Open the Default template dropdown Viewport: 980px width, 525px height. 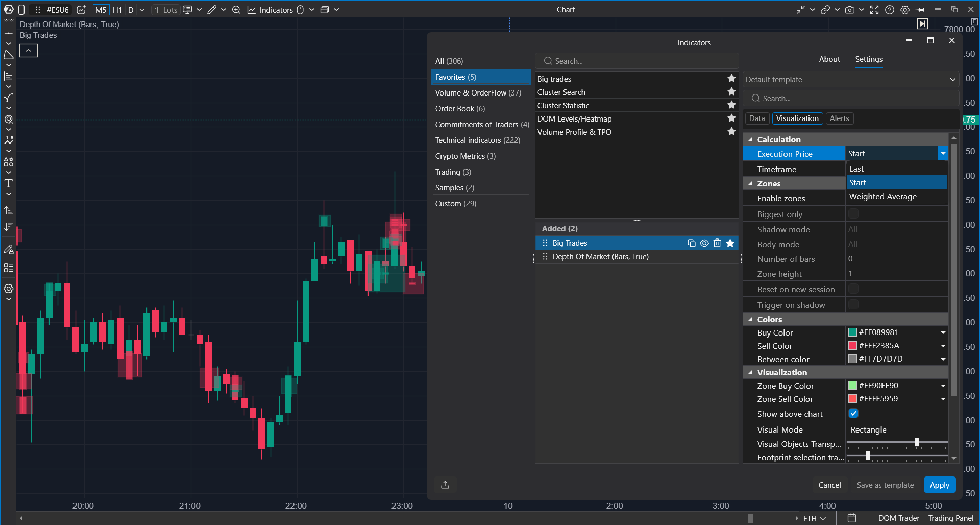(851, 80)
